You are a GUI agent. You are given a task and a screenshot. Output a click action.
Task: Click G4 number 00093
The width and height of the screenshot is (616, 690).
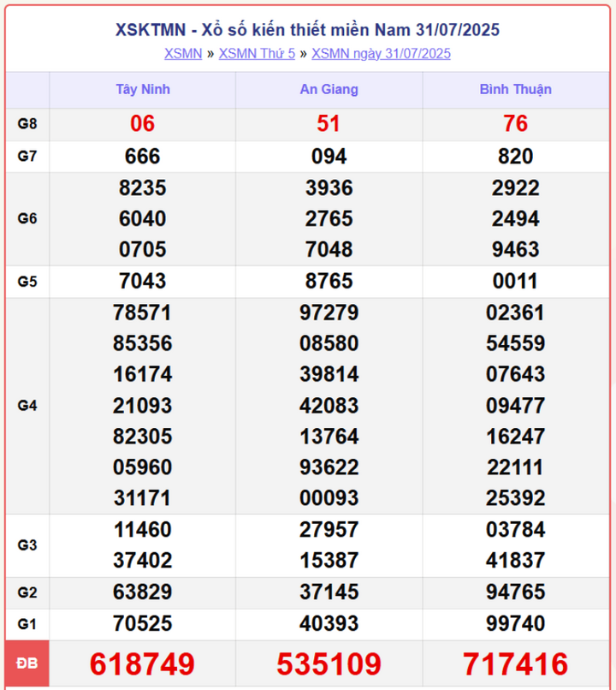pos(329,498)
